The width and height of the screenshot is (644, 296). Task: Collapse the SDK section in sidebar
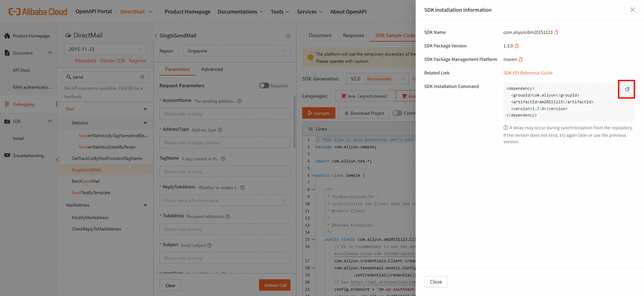pyautogui.click(x=50, y=121)
